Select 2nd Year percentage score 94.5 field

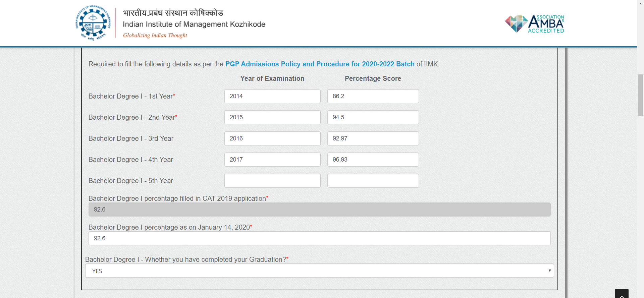click(x=373, y=117)
